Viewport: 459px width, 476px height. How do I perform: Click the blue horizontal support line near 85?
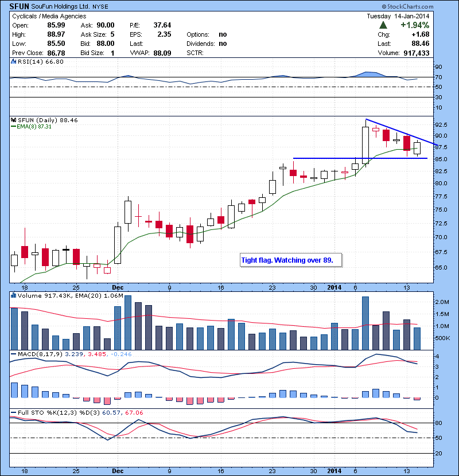360,158
